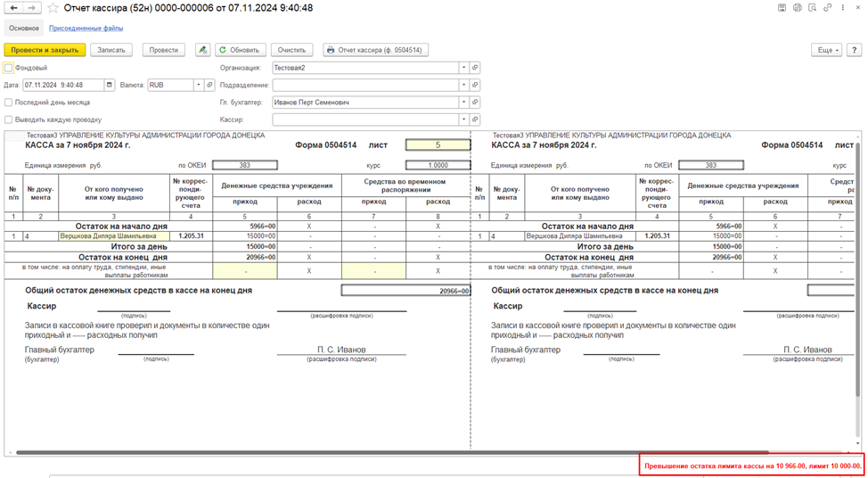
Task: Click the Гл. бухгалтер field Иванов
Action: tap(365, 103)
